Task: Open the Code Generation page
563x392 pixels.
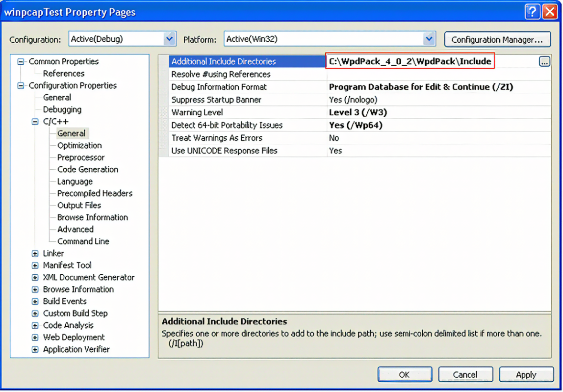Action: coord(88,169)
